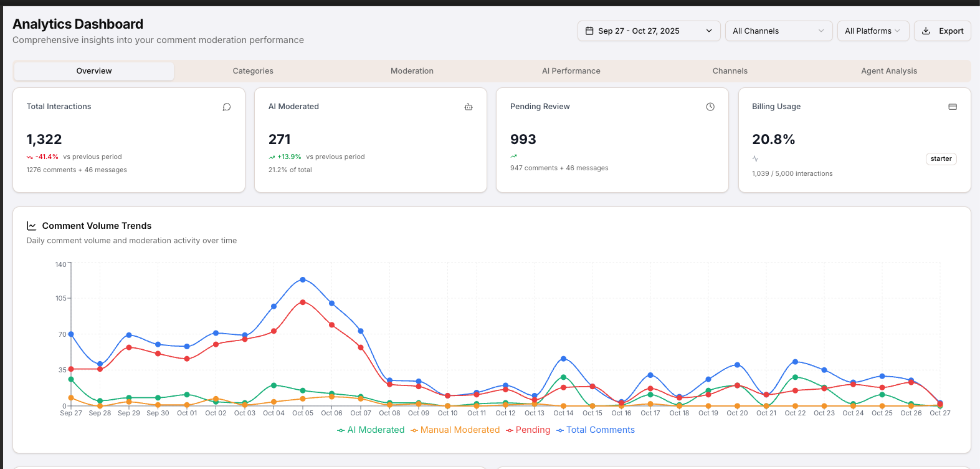This screenshot has height=469, width=980.
Task: Click the speech bubble icon in Total Interactions
Action: click(227, 107)
